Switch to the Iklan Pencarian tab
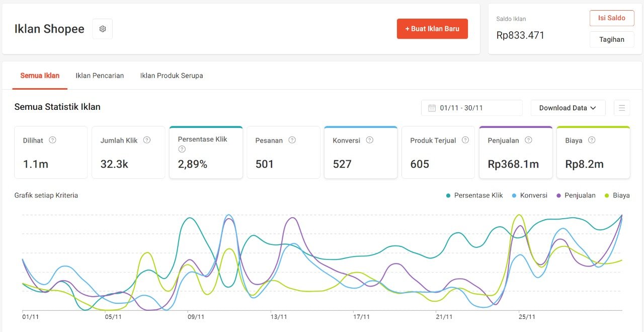Viewport: 644px width, 332px height. [100, 76]
